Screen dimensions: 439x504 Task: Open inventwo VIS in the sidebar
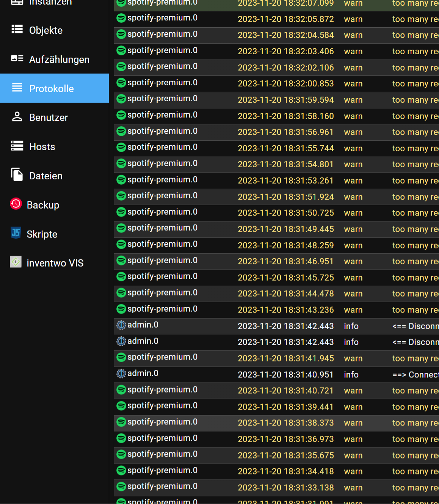[x=54, y=263]
